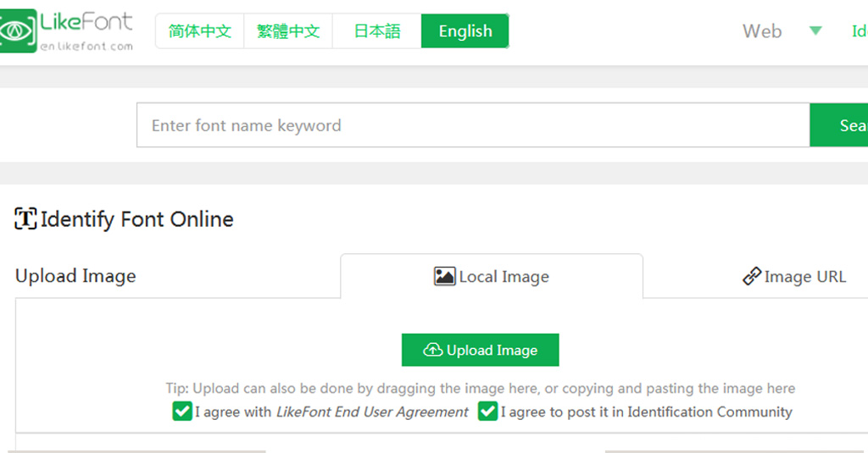Uncheck the post in Identification Community checkbox
Viewport: 868px width, 453px height.
click(487, 412)
